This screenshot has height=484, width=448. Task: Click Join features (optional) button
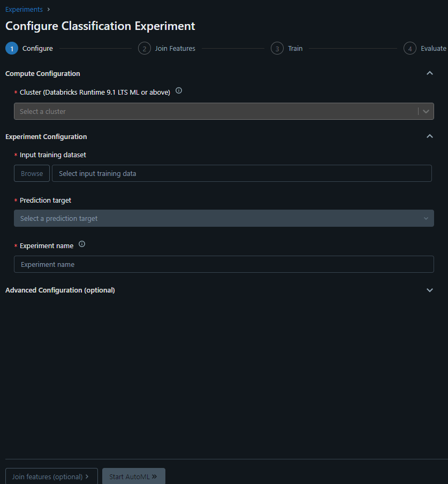pos(51,477)
